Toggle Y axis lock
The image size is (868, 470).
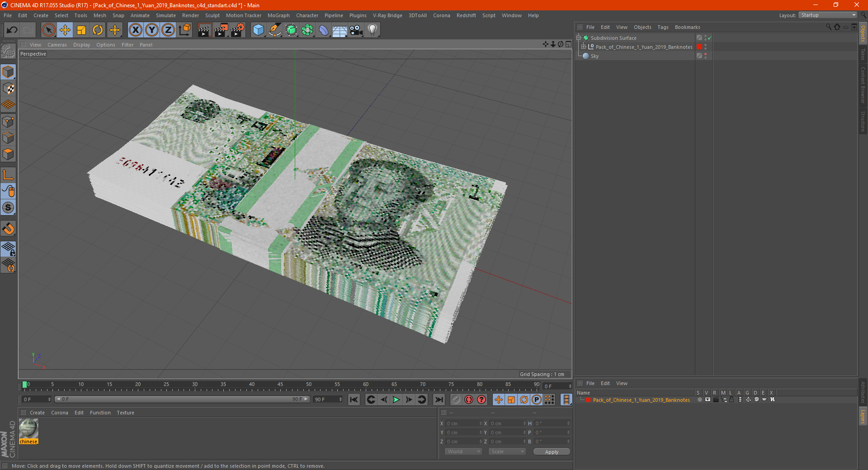point(152,30)
